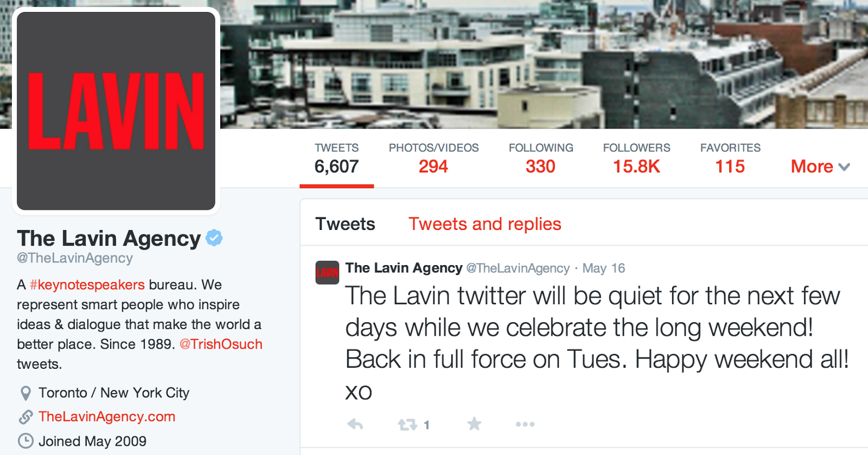
Task: Click the clock icon beside Joined date
Action: click(x=25, y=441)
